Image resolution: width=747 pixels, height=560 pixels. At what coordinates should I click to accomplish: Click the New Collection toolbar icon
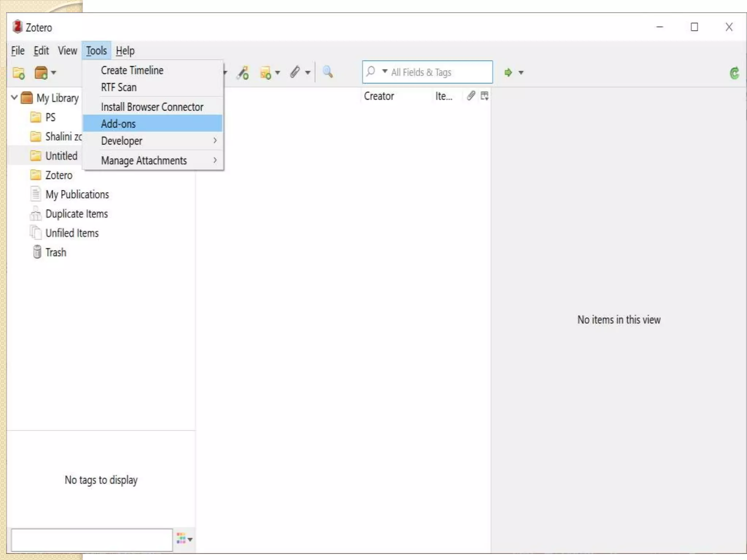pos(19,73)
